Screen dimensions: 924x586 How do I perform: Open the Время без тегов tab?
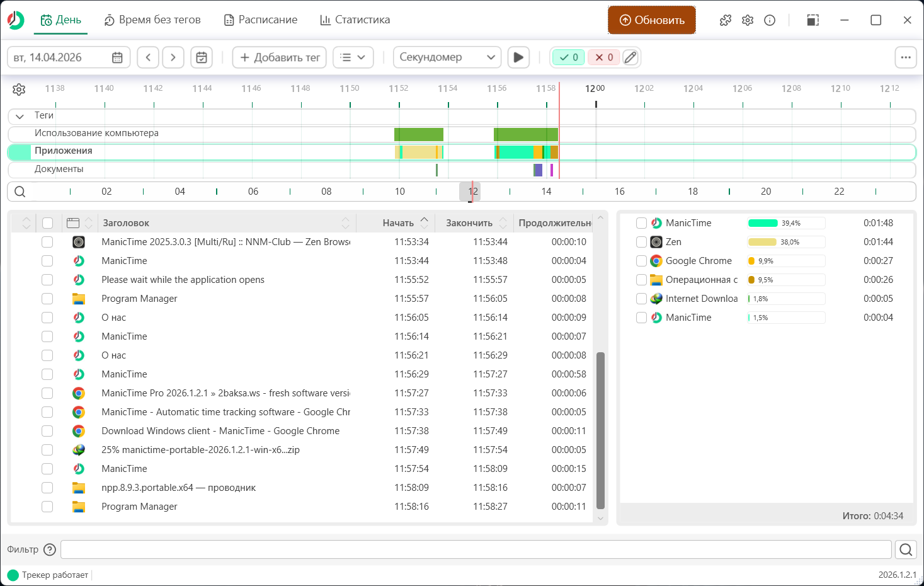(152, 20)
